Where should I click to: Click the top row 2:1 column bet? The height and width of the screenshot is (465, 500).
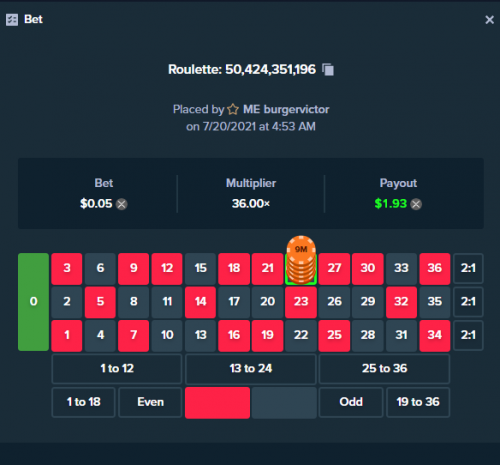pos(468,268)
